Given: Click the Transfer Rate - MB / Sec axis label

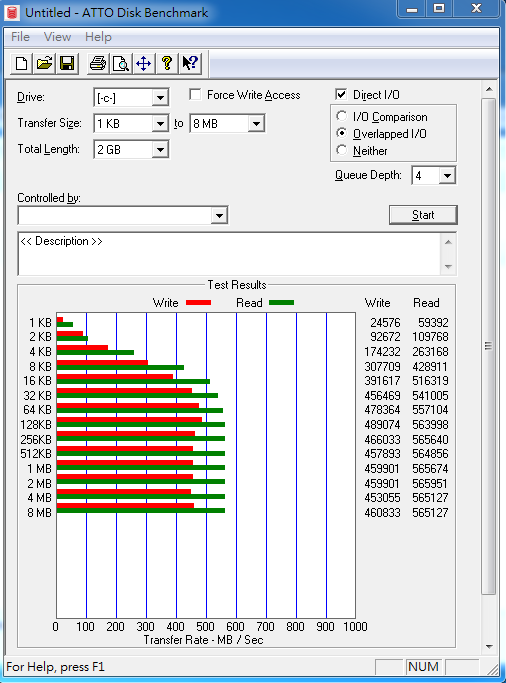Looking at the screenshot, I should pos(203,640).
